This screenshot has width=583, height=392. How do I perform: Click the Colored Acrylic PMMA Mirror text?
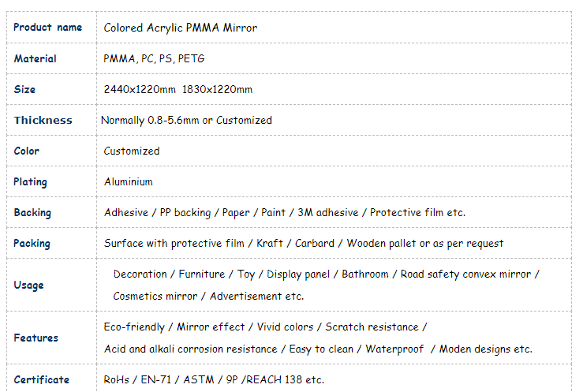pyautogui.click(x=181, y=28)
